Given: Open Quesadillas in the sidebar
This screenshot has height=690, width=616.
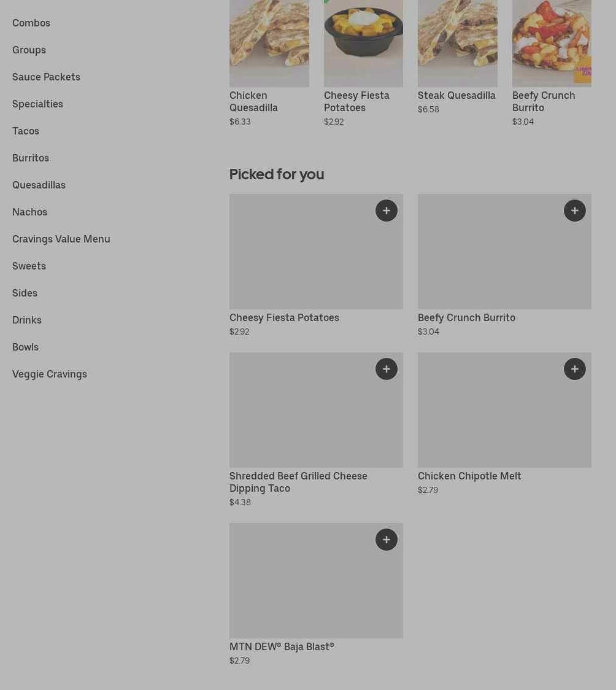Looking at the screenshot, I should [39, 185].
